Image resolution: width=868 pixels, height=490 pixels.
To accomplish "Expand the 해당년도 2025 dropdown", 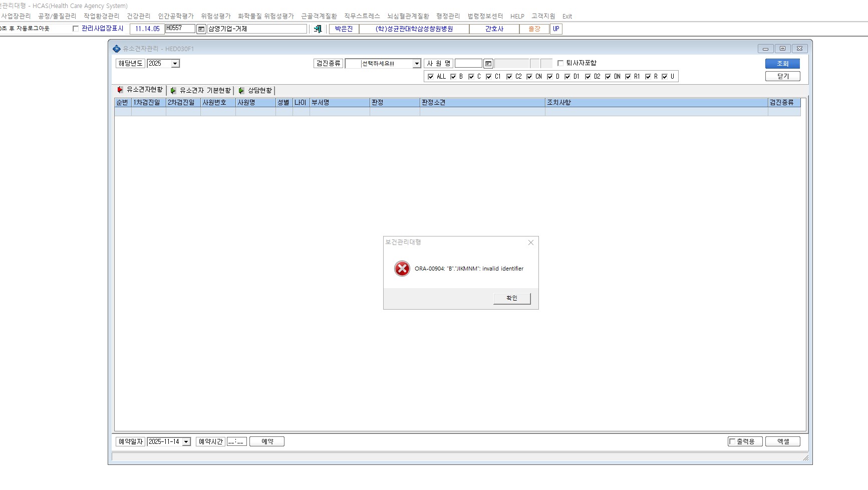I will click(x=175, y=64).
